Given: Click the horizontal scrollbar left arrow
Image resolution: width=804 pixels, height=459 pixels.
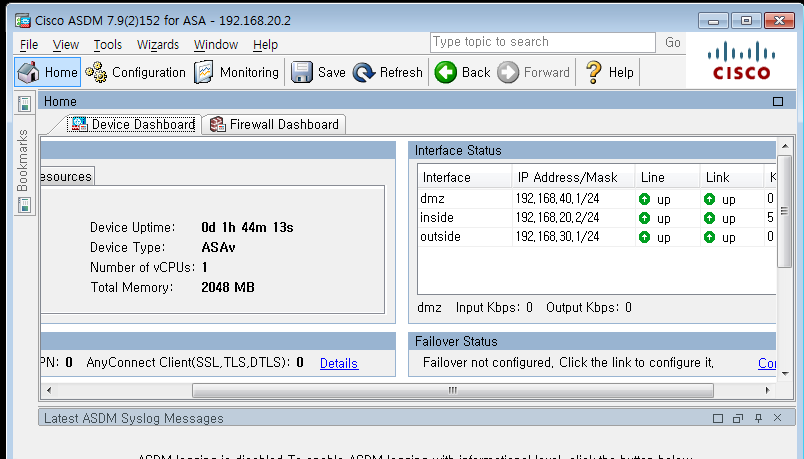Looking at the screenshot, I should point(49,390).
